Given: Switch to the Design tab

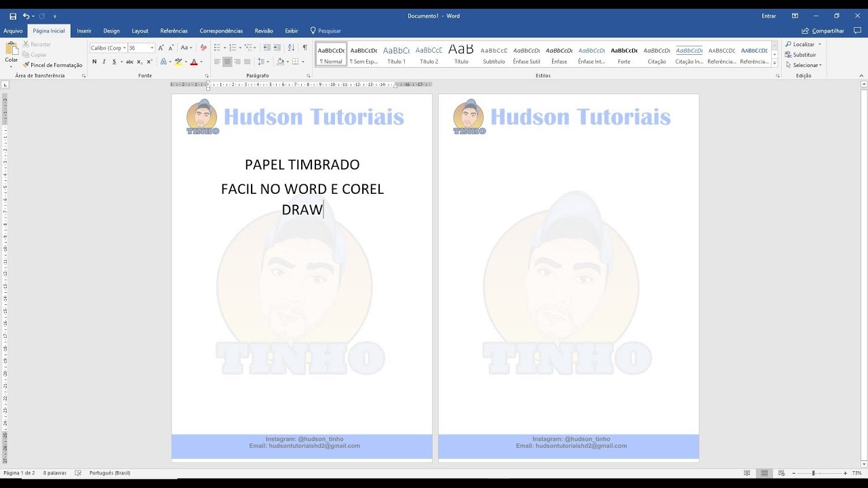Looking at the screenshot, I should point(111,30).
